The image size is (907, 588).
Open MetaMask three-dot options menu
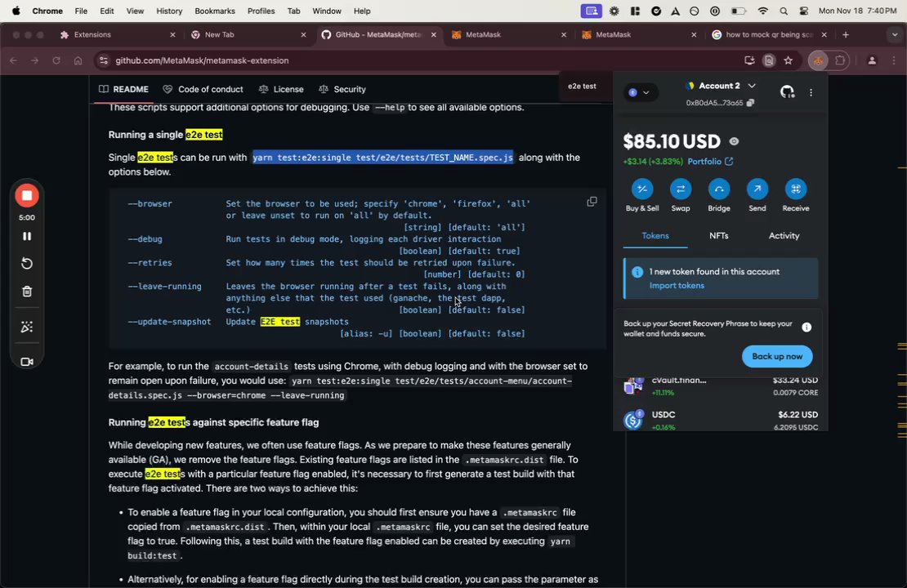(811, 92)
